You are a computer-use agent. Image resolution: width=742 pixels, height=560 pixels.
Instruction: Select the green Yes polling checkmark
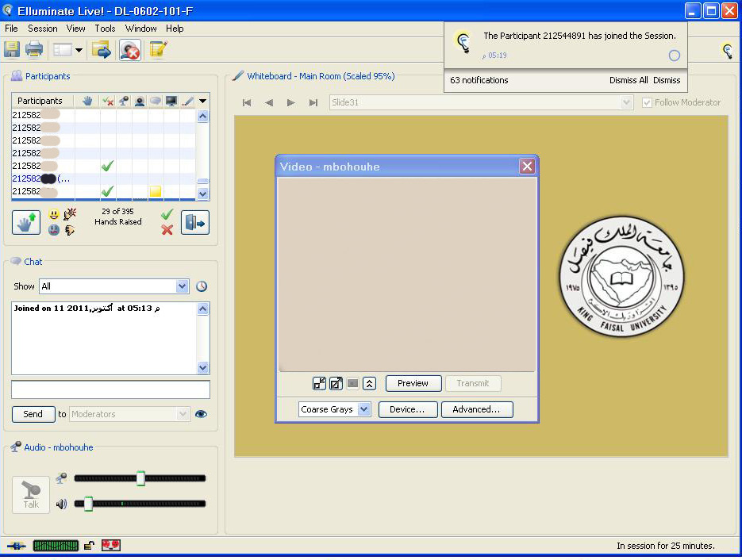(x=167, y=215)
